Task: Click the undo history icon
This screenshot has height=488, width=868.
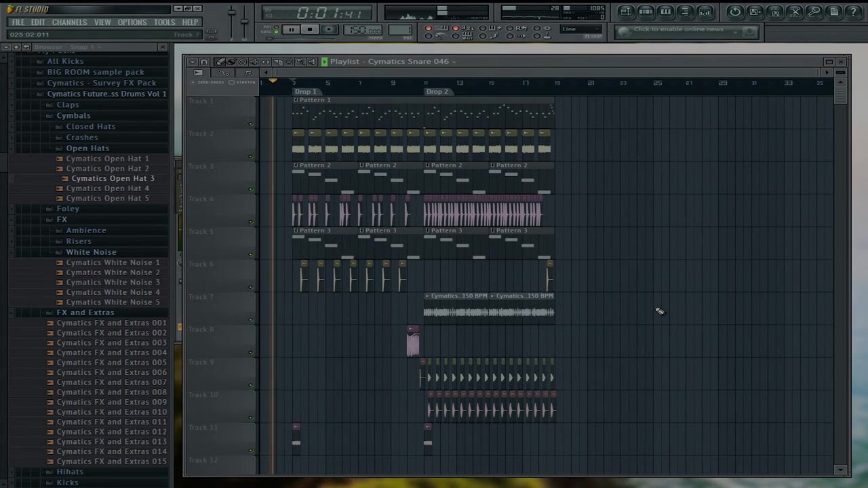Action: pyautogui.click(x=735, y=12)
